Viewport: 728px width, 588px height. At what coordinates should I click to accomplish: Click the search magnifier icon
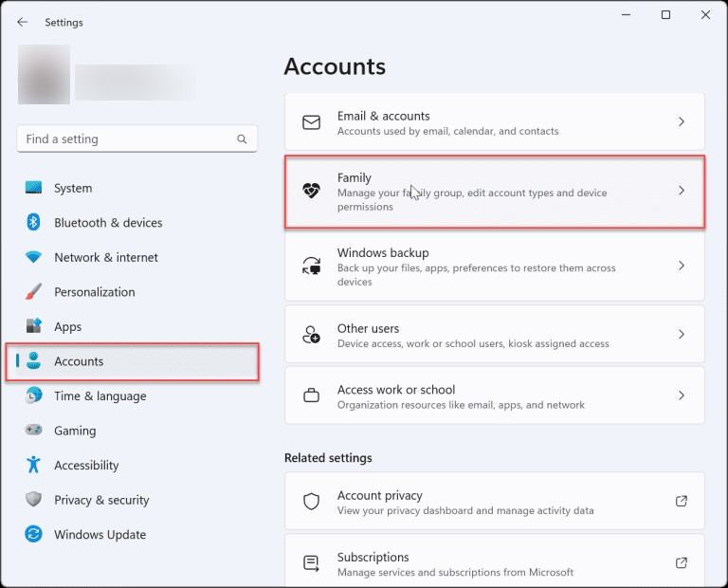pyautogui.click(x=242, y=138)
